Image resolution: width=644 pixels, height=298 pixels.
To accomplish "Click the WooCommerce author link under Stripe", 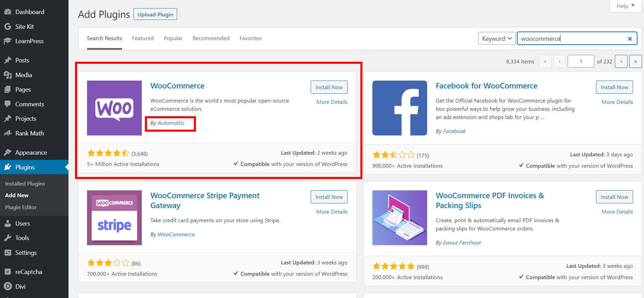I will (x=176, y=235).
